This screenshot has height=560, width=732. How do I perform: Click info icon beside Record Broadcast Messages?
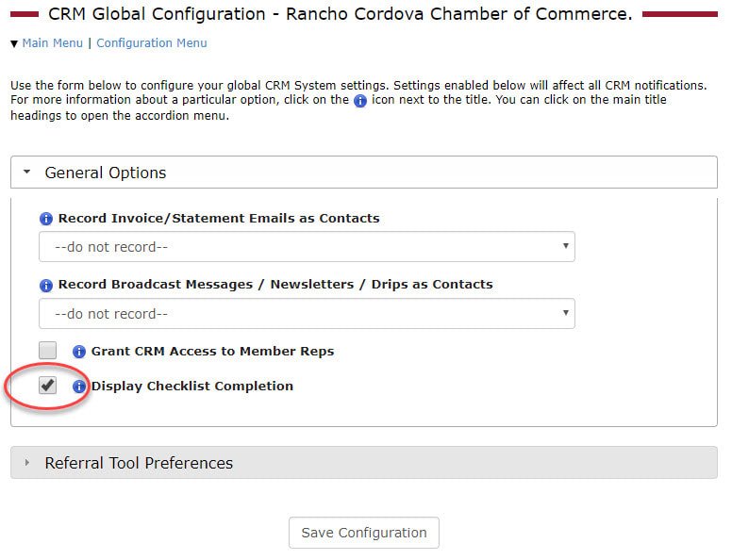45,285
